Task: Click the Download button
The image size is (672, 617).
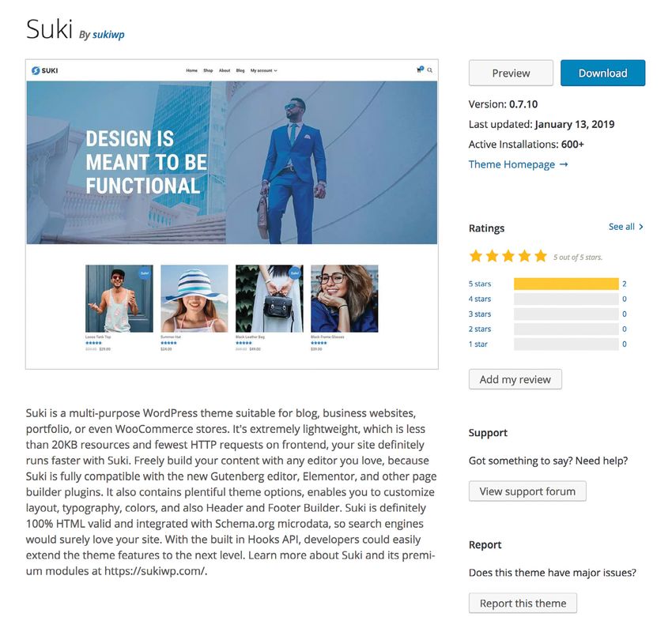Action: coord(602,73)
